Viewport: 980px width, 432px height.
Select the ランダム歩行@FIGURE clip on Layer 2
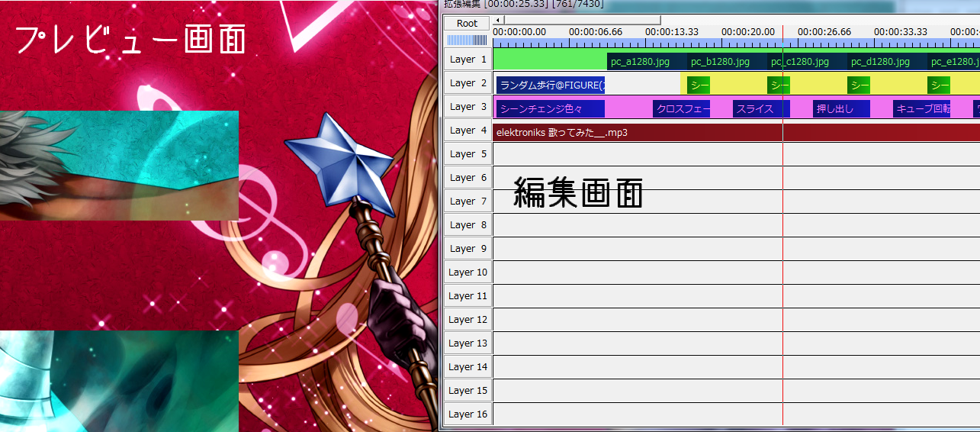tap(551, 85)
